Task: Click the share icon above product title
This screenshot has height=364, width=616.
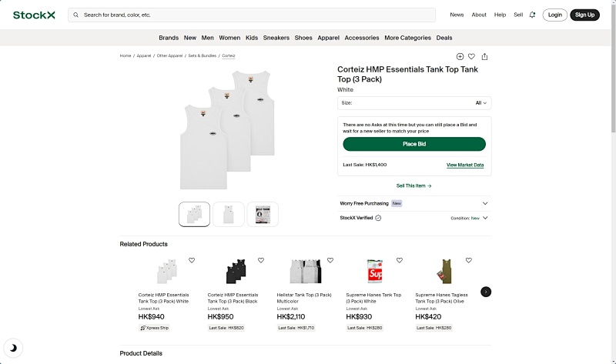Action: point(484,56)
